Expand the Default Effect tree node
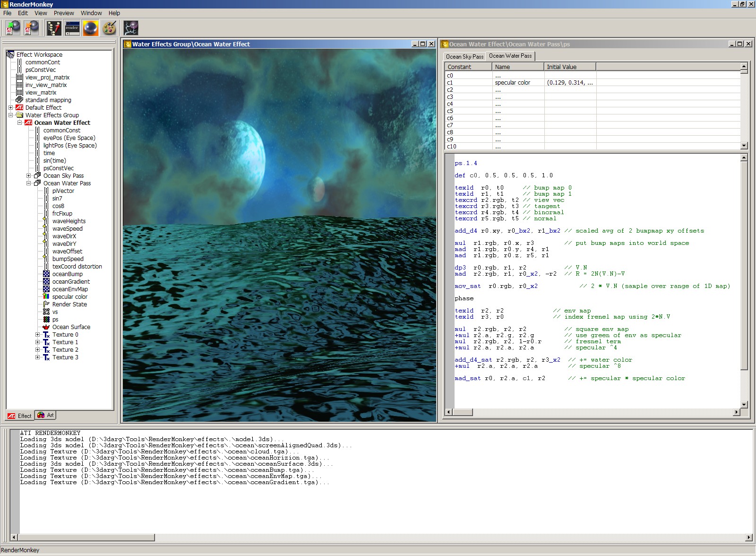The height and width of the screenshot is (556, 756). (10, 108)
